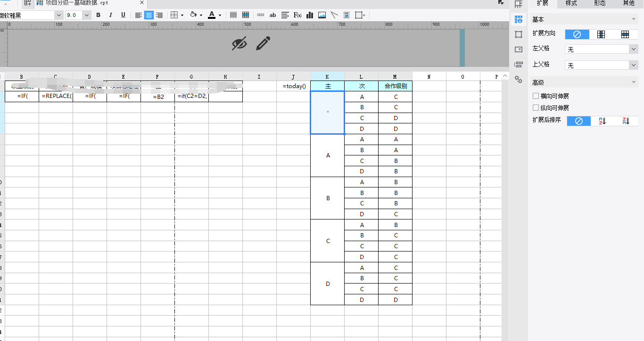Open cell element sidebar panel at top
The width and height of the screenshot is (644, 341).
coord(519,4)
